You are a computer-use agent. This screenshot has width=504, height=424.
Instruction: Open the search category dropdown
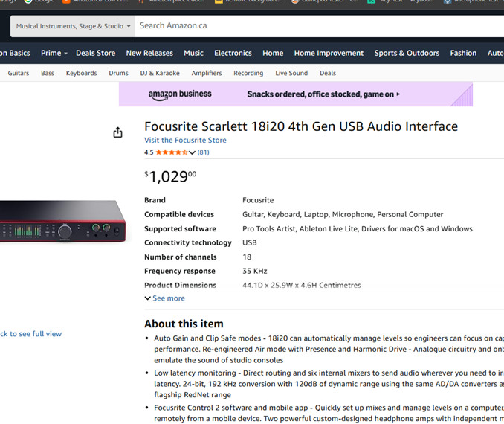[73, 26]
